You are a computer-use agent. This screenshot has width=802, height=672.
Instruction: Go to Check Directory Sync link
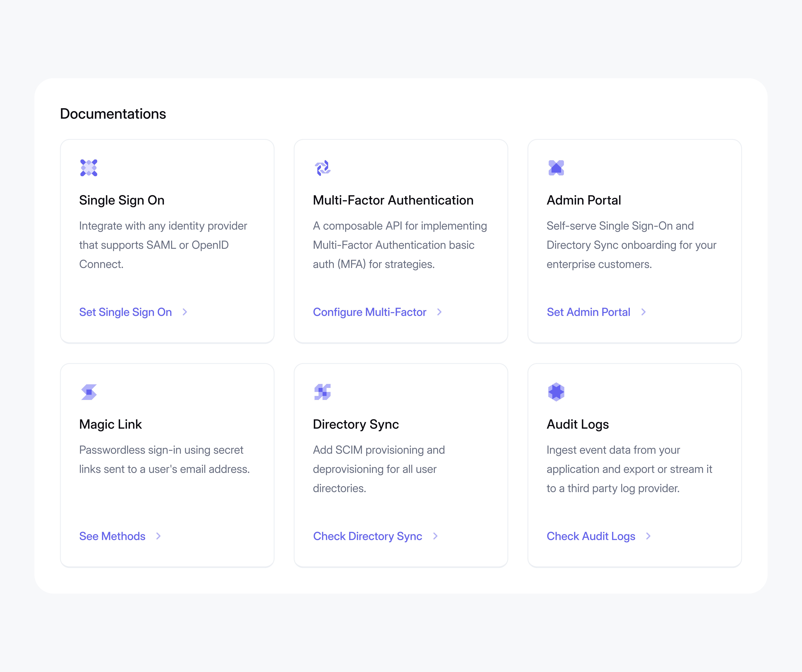pos(367,536)
